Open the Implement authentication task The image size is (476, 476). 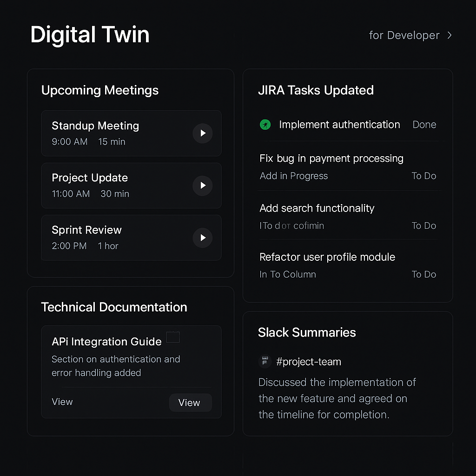(339, 125)
